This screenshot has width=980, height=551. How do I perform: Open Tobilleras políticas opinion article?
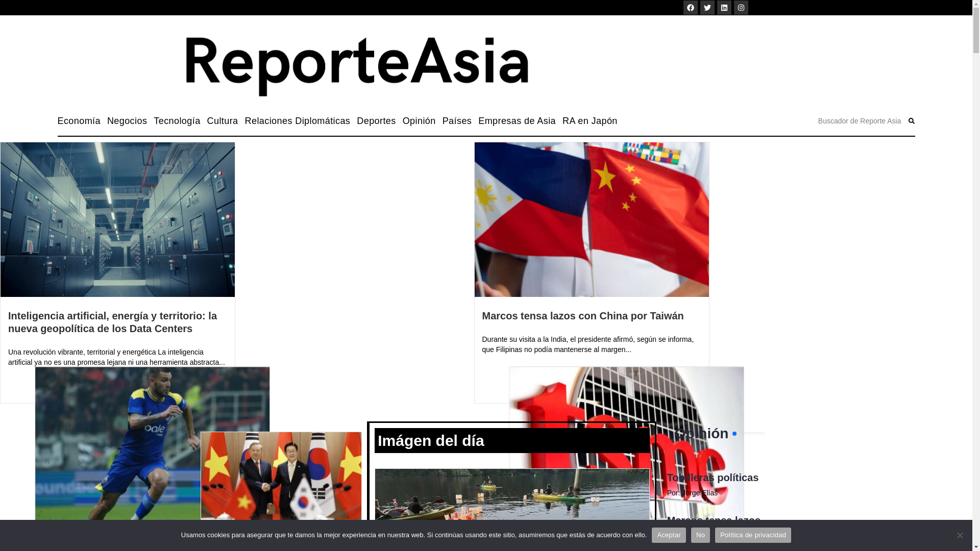pos(713,478)
